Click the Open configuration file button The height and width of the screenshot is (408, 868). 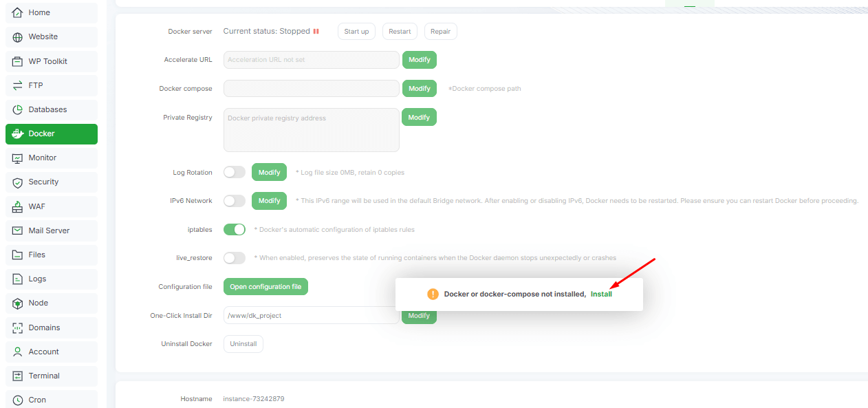265,287
